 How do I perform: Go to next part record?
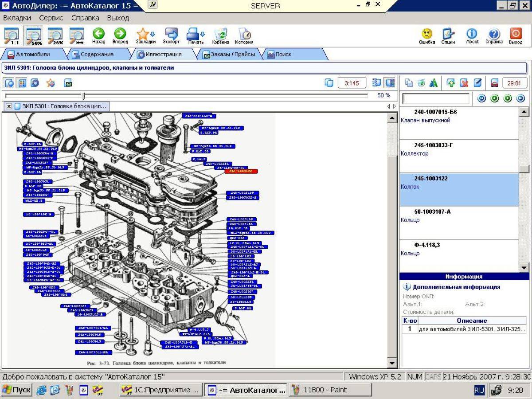508,98
